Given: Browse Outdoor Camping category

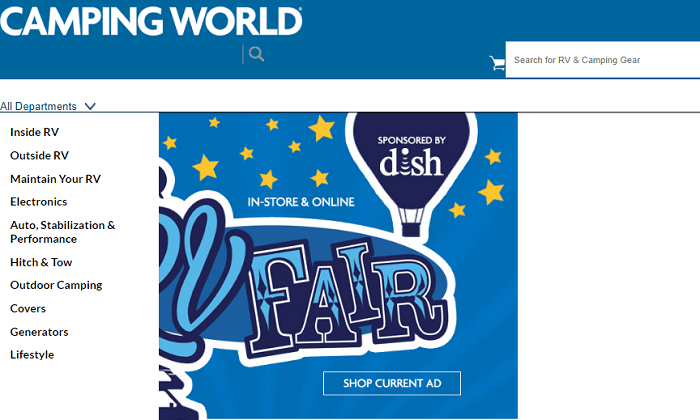Looking at the screenshot, I should [x=56, y=285].
